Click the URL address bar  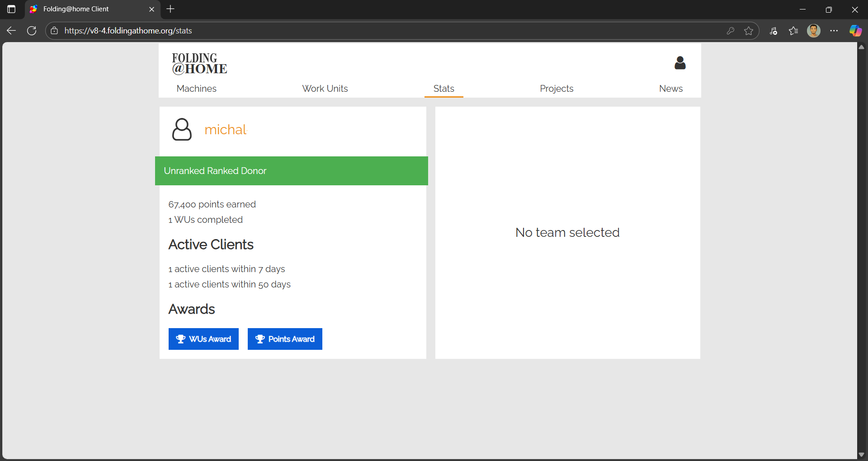coord(362,31)
